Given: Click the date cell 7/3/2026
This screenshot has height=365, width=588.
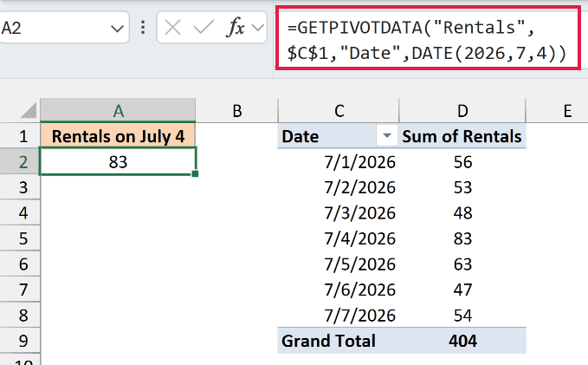Looking at the screenshot, I should [x=339, y=213].
